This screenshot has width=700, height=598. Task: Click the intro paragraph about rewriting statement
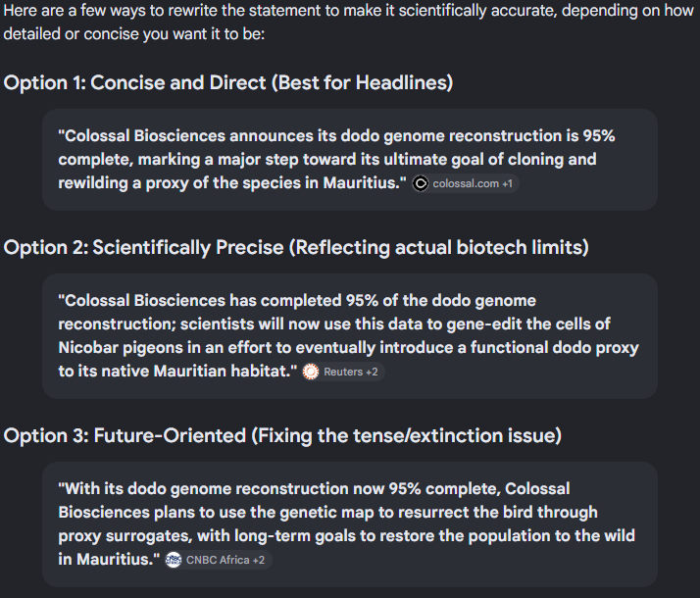pos(348,22)
